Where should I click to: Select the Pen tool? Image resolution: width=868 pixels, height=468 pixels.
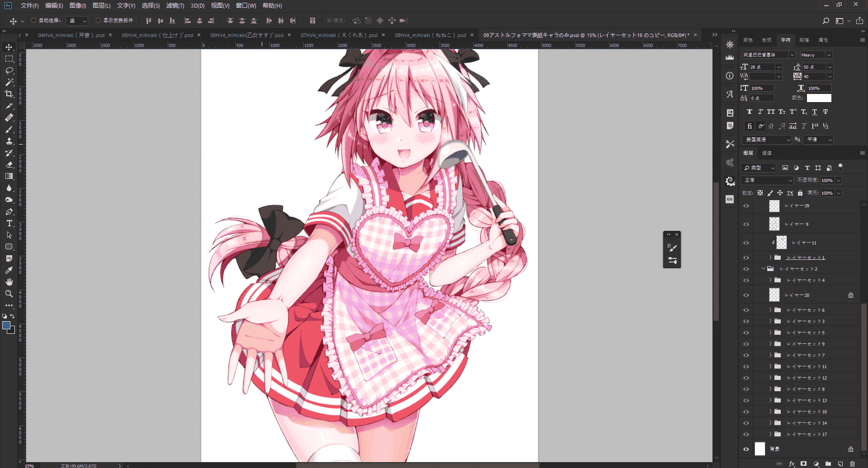click(x=9, y=211)
